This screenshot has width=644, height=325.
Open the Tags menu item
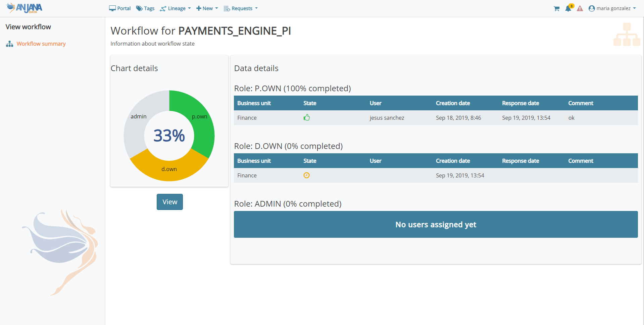click(145, 8)
